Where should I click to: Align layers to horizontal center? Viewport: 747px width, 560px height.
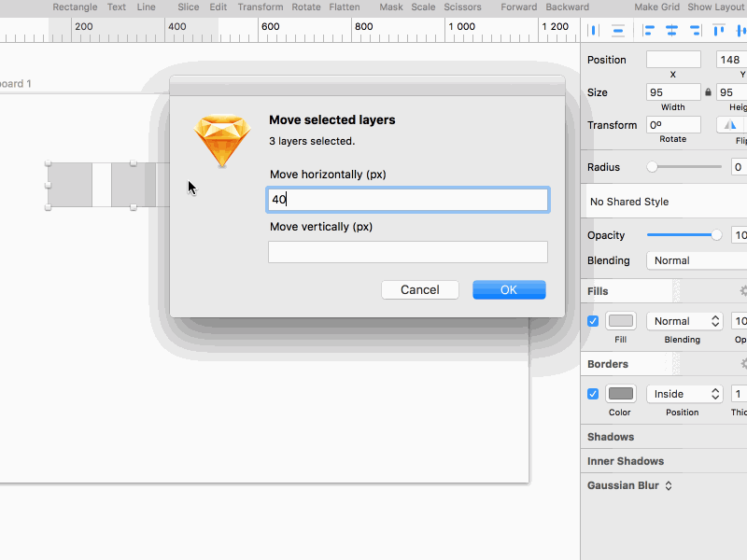coord(670,30)
